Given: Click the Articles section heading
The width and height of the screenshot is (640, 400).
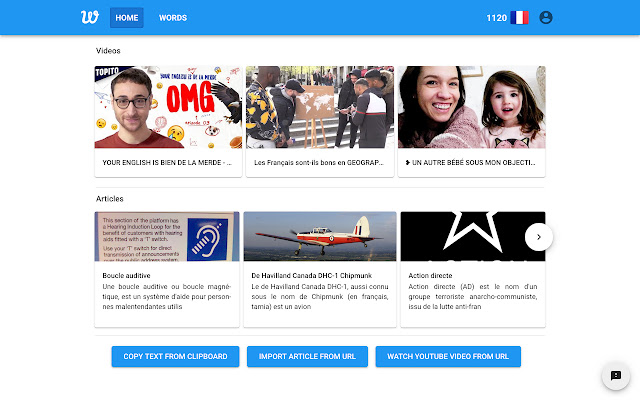Looking at the screenshot, I should [109, 199].
